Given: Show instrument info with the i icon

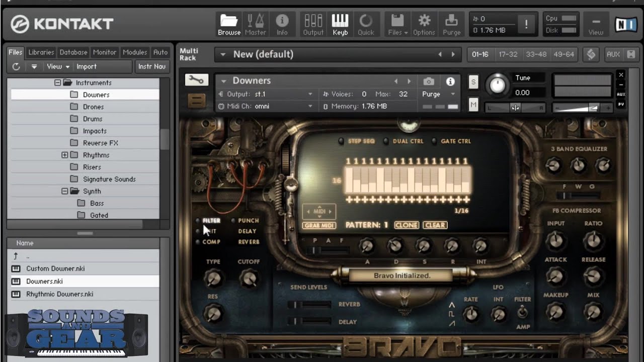Looking at the screenshot, I should (x=450, y=81).
